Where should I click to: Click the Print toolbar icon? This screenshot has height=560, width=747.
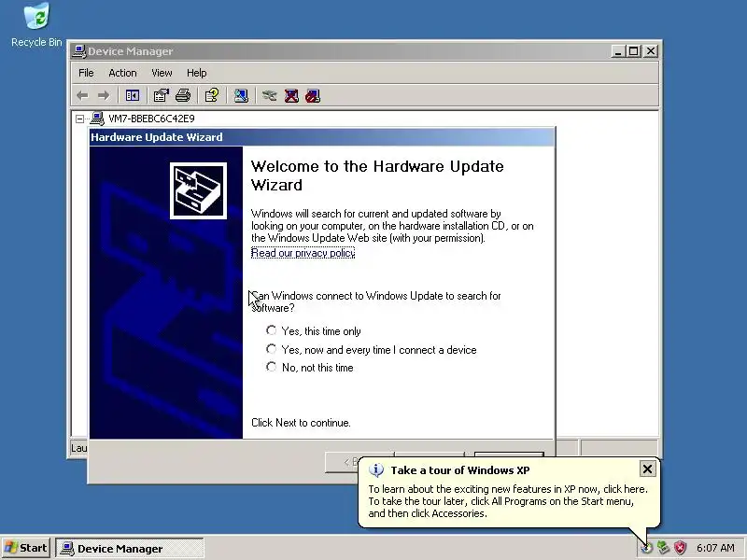[x=183, y=96]
